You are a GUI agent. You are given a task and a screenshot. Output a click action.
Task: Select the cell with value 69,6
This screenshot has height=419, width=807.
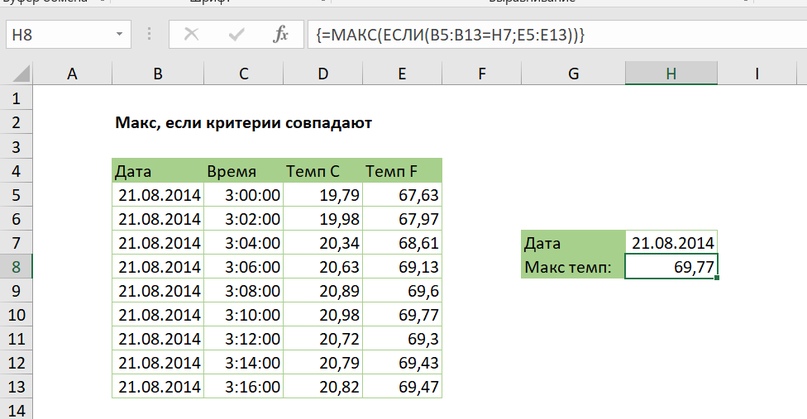[402, 291]
